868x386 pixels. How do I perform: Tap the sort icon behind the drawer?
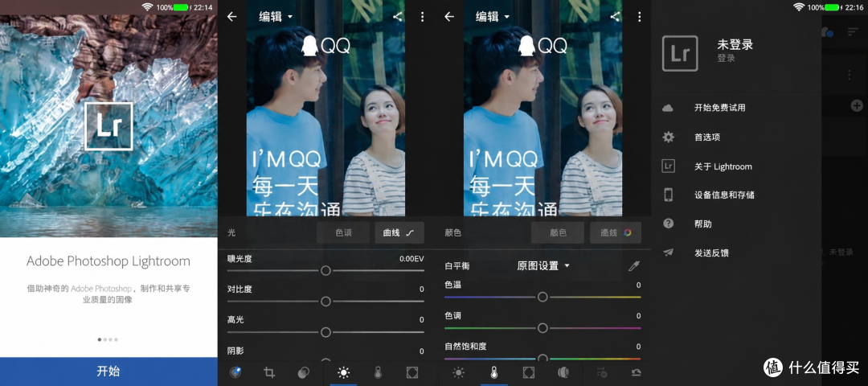[853, 33]
